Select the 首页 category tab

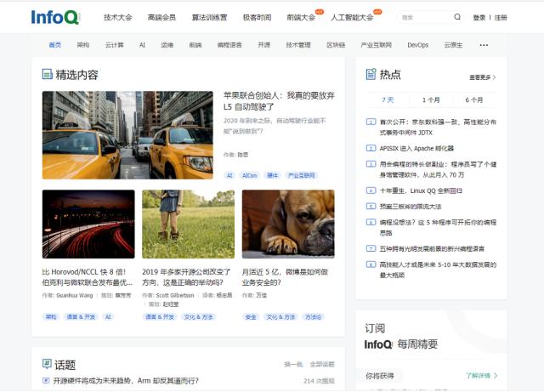54,45
